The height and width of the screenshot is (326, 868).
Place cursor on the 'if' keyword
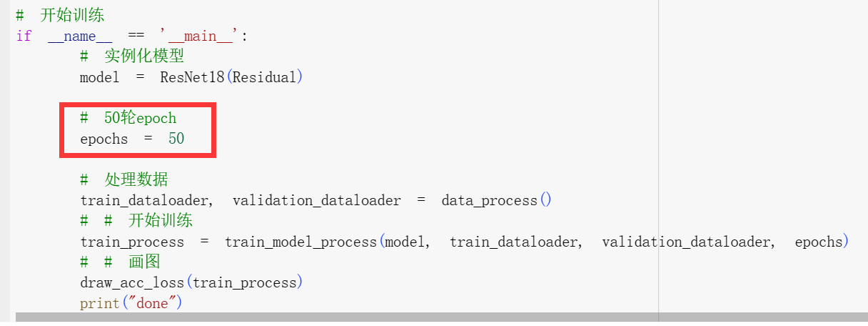tap(24, 36)
